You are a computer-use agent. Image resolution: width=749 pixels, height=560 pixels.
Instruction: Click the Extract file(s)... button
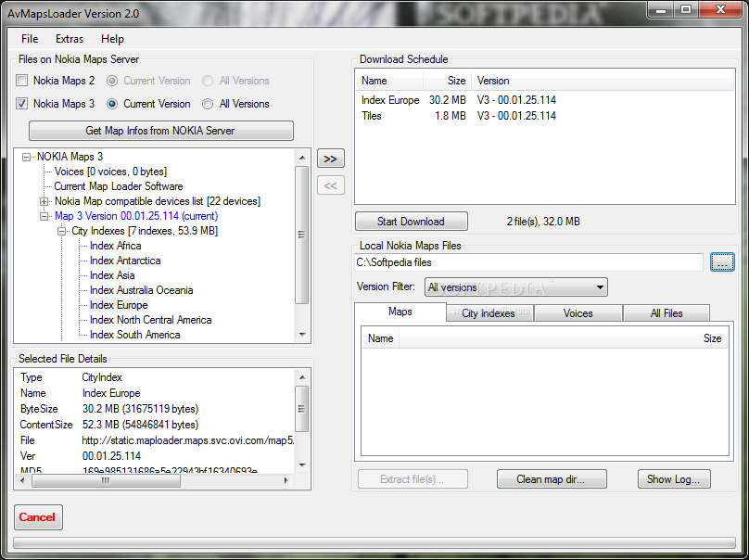[413, 479]
